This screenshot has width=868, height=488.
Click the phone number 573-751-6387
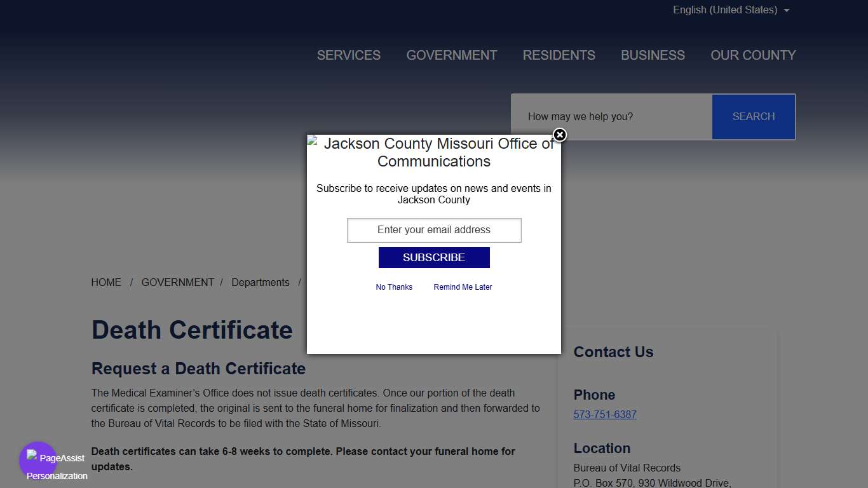tap(605, 415)
